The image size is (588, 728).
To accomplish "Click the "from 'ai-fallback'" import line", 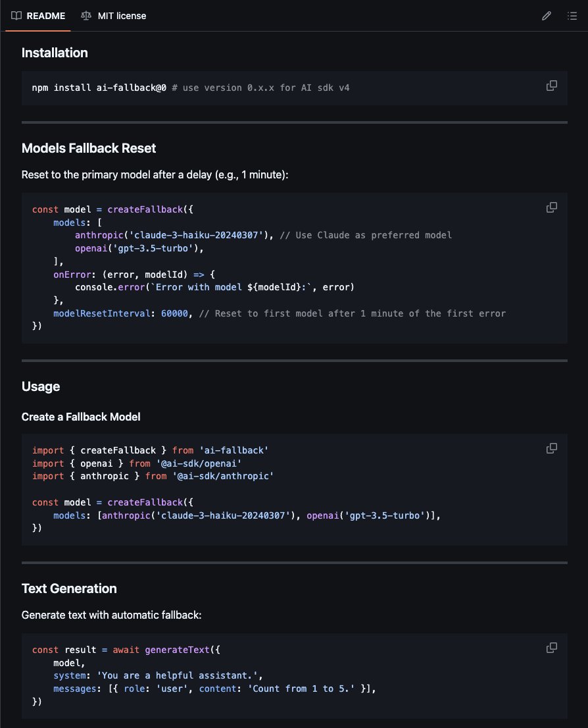I will [150, 450].
